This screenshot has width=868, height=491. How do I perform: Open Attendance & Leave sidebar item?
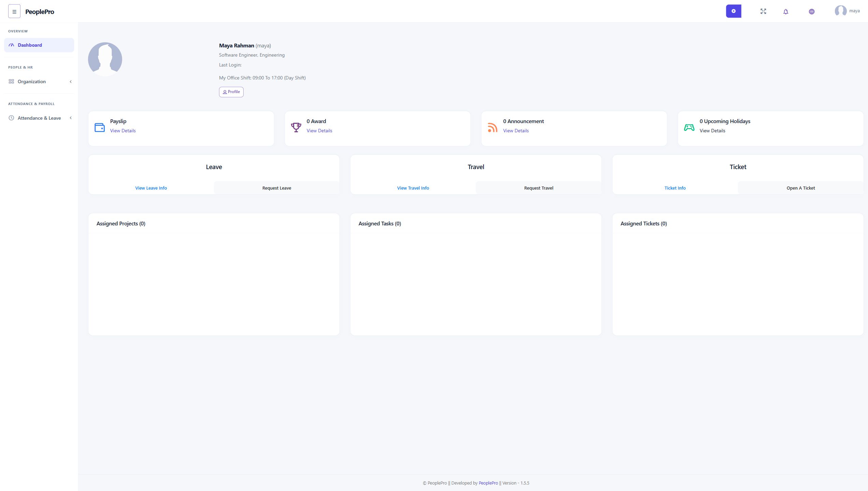tap(39, 118)
